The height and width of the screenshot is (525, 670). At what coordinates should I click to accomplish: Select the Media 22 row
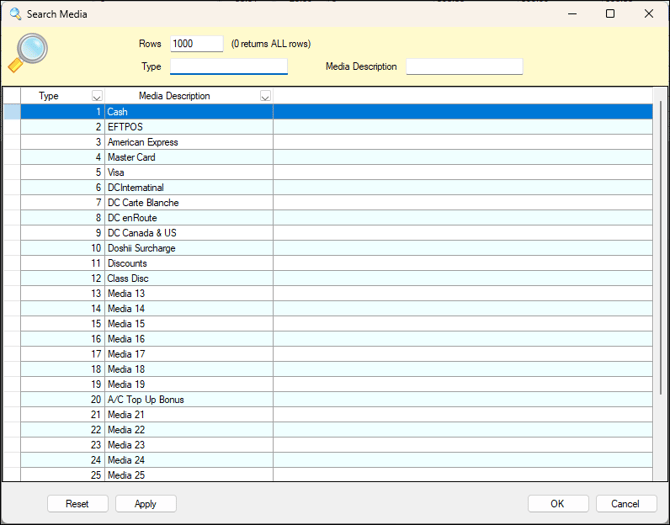336,430
